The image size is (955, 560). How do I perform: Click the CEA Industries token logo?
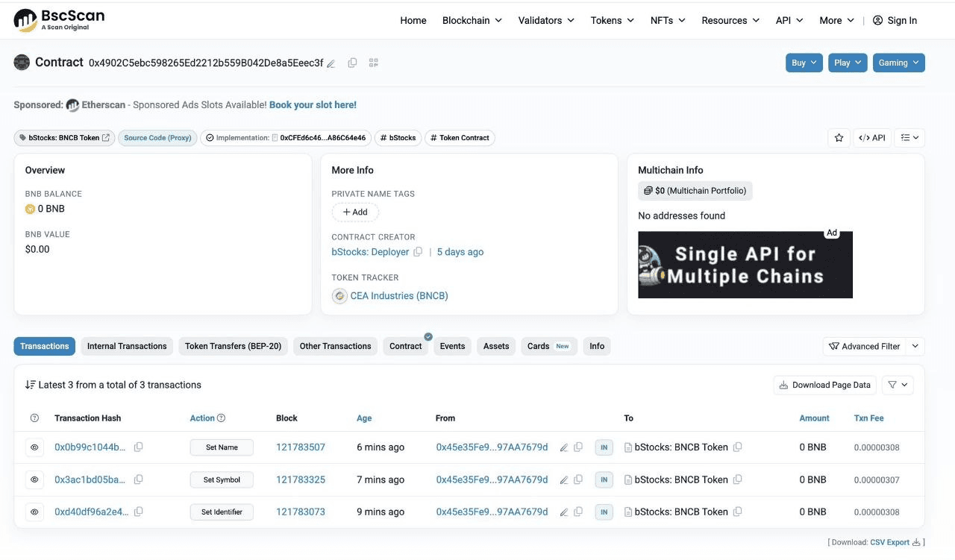339,296
